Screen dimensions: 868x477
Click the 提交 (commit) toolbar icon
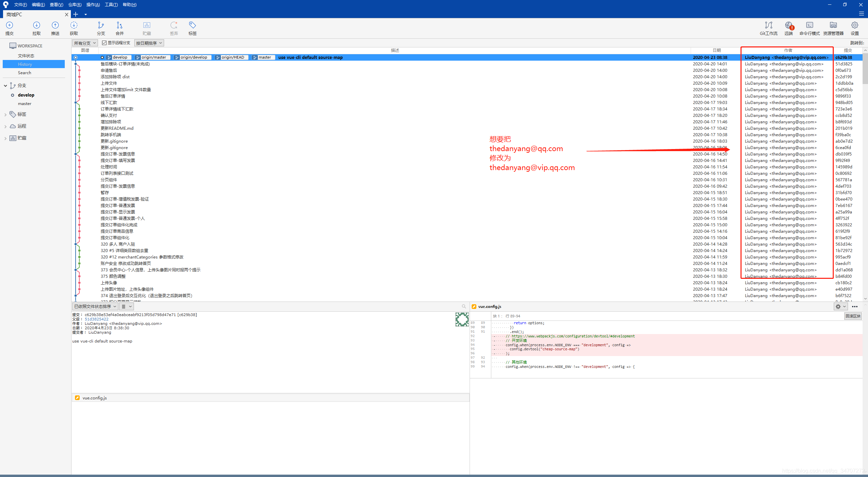pos(11,27)
